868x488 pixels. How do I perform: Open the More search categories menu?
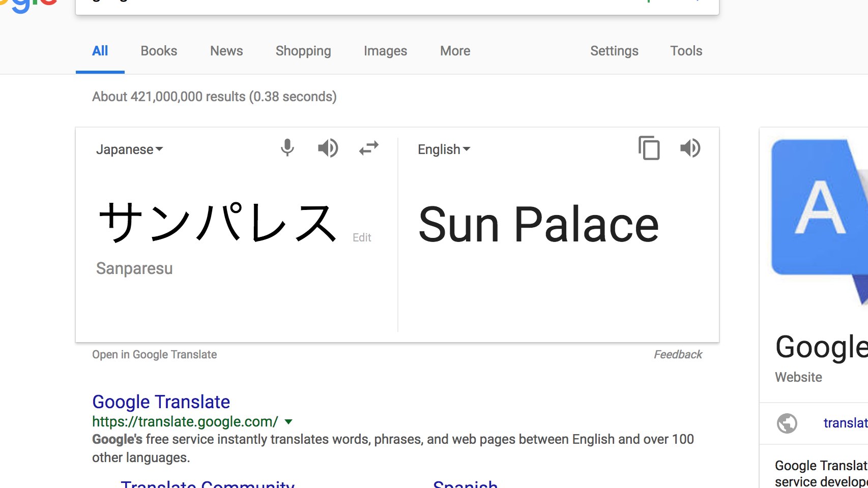coord(455,51)
